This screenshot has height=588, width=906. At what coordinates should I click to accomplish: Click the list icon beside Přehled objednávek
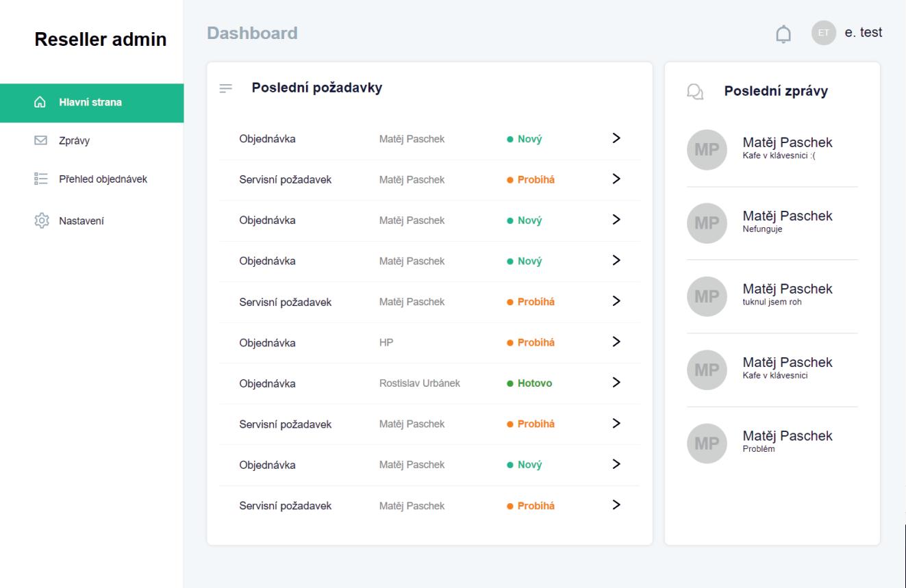[x=40, y=179]
